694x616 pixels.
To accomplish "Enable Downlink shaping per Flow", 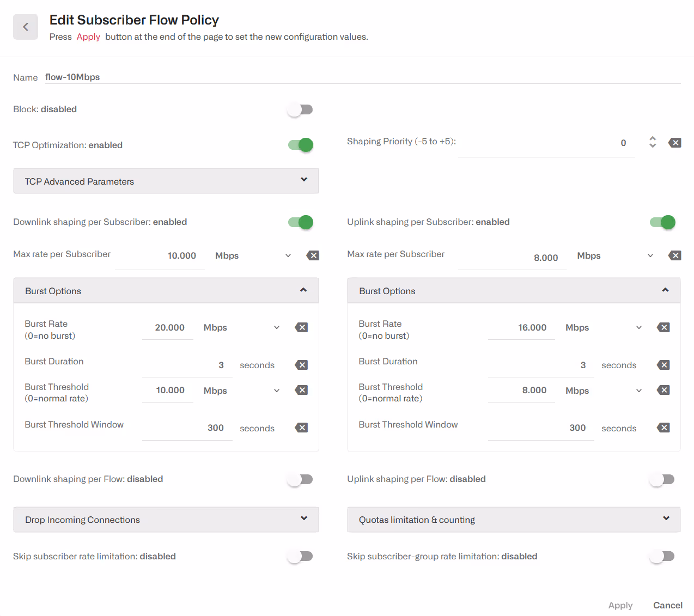I will (x=300, y=479).
